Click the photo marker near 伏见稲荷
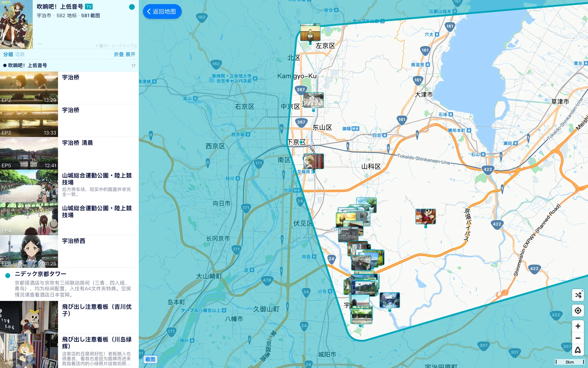The height and width of the screenshot is (368, 588). tap(313, 161)
